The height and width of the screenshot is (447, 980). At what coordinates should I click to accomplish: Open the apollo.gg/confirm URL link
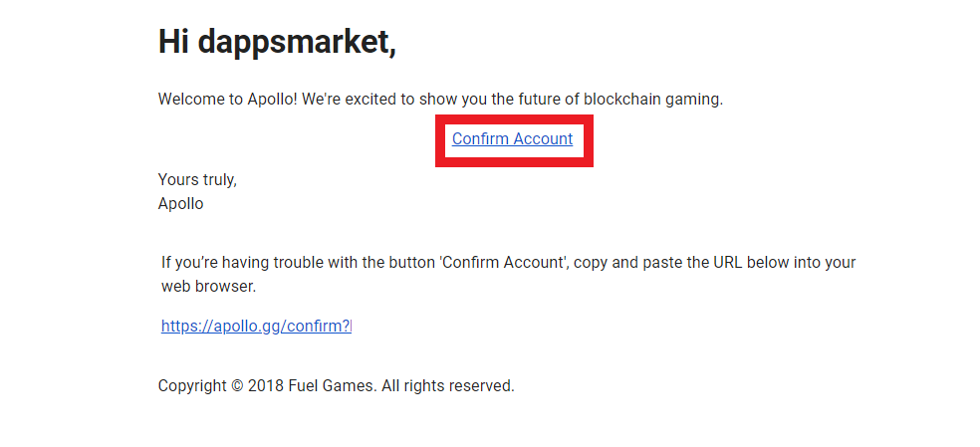pyautogui.click(x=256, y=326)
